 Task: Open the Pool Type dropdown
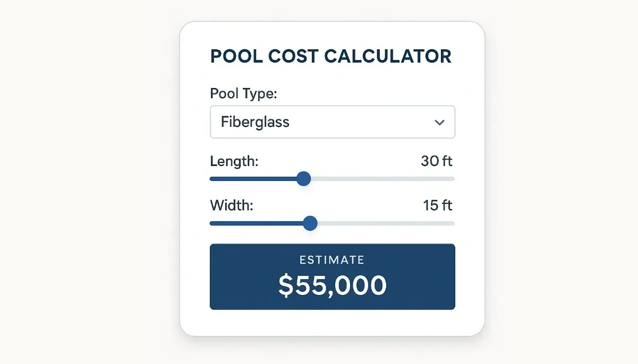[332, 122]
